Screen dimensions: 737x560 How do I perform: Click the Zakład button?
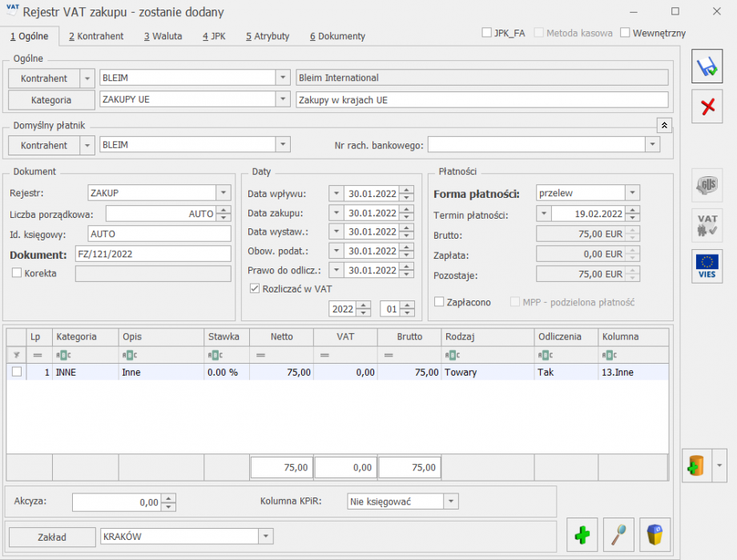[52, 537]
